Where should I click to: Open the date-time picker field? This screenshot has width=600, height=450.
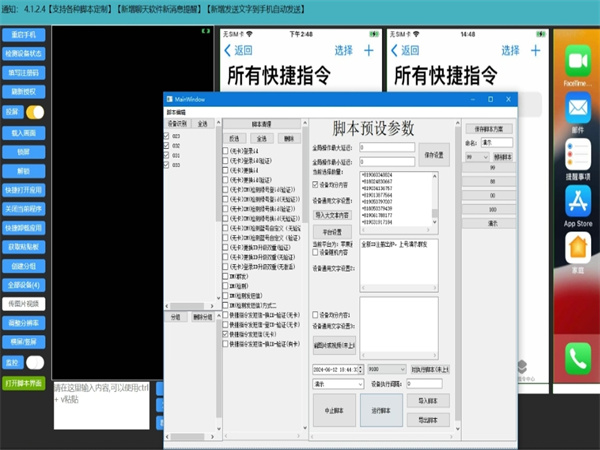pyautogui.click(x=337, y=368)
